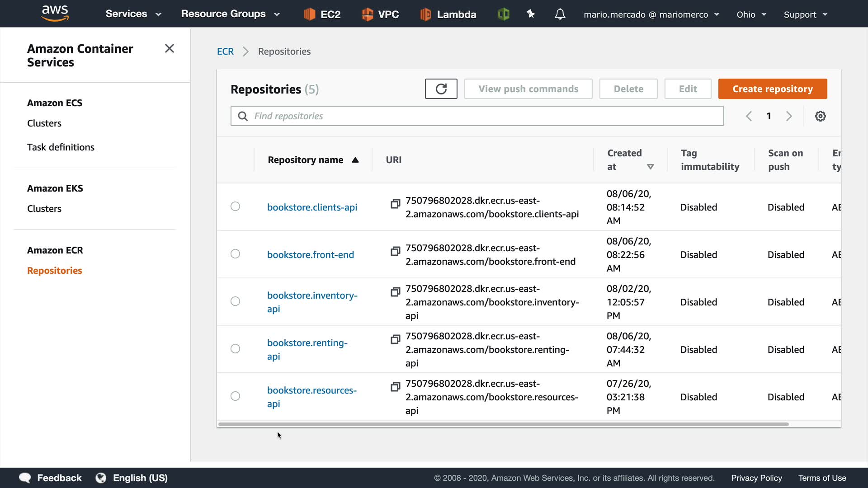This screenshot has height=488, width=868.
Task: Select the bookstore.inventory-api radio button
Action: pyautogui.click(x=235, y=301)
